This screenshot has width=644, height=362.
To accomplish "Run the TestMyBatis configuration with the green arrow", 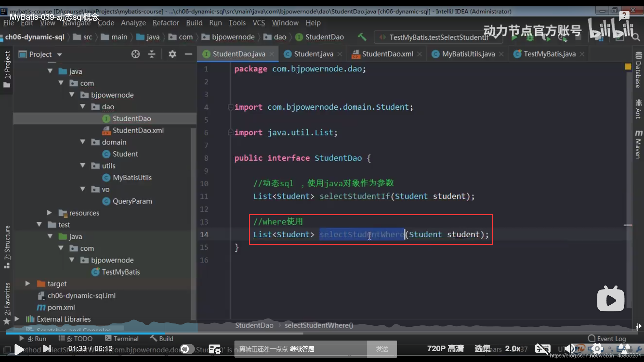I will pos(514,38).
